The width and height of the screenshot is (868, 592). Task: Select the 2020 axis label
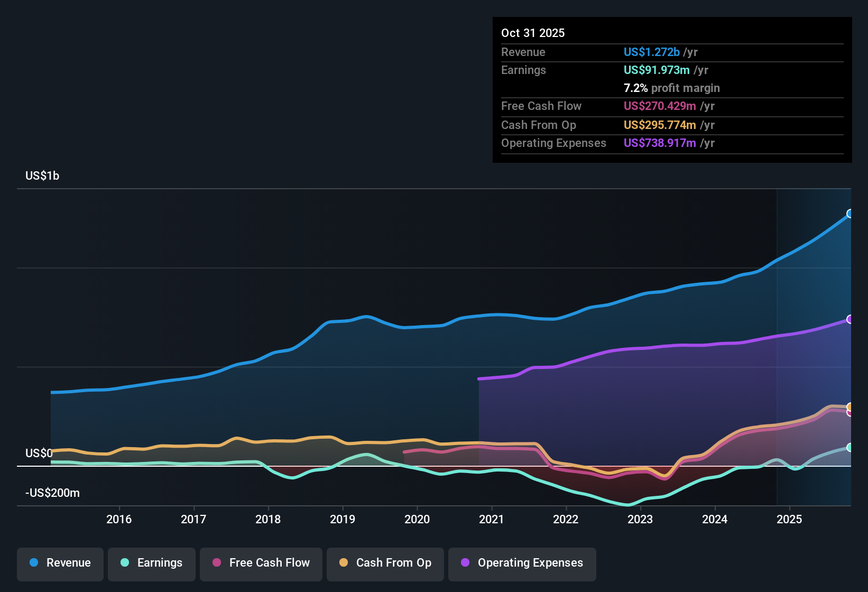[x=418, y=520]
